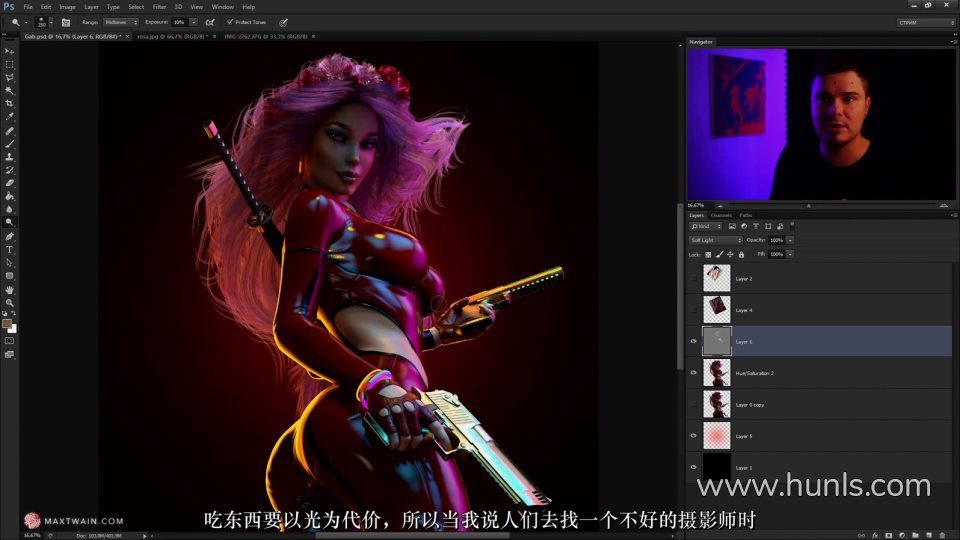The width and height of the screenshot is (960, 540).
Task: Lock layer position
Action: click(x=730, y=255)
